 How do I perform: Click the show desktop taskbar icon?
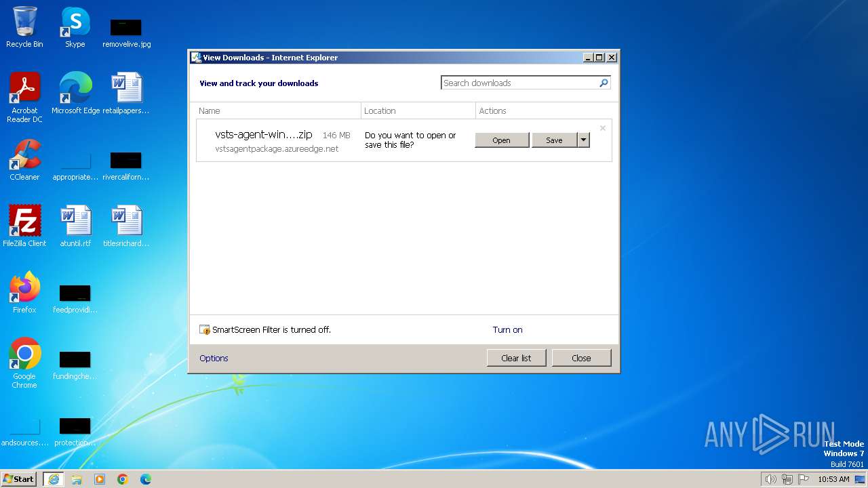860,479
